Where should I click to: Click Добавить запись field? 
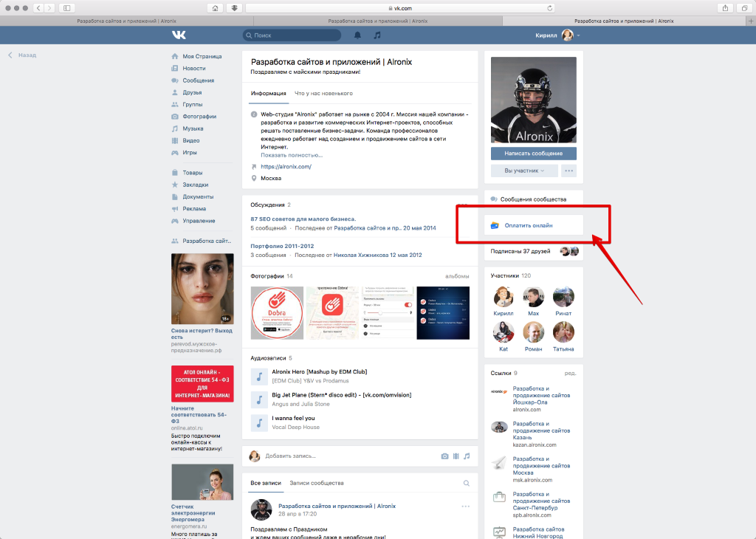click(290, 456)
